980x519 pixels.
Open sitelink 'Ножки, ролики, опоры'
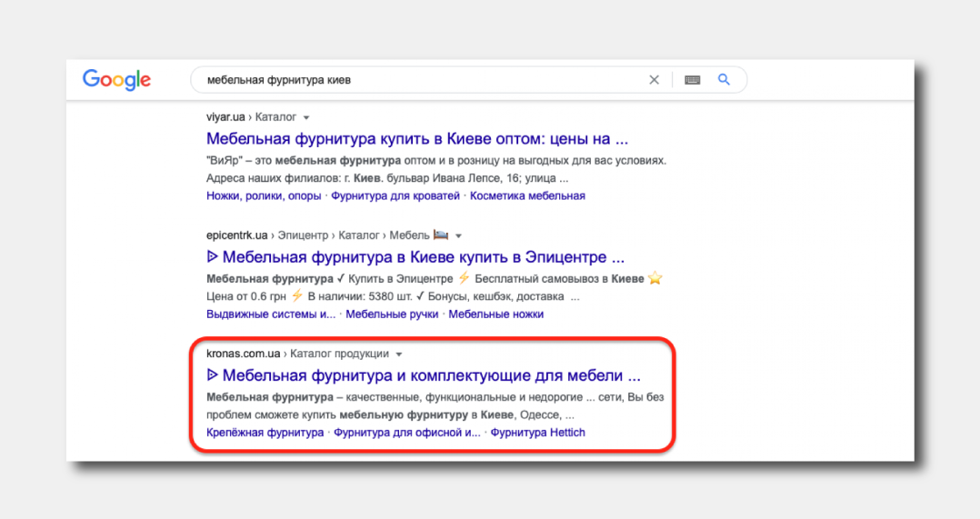coord(264,196)
